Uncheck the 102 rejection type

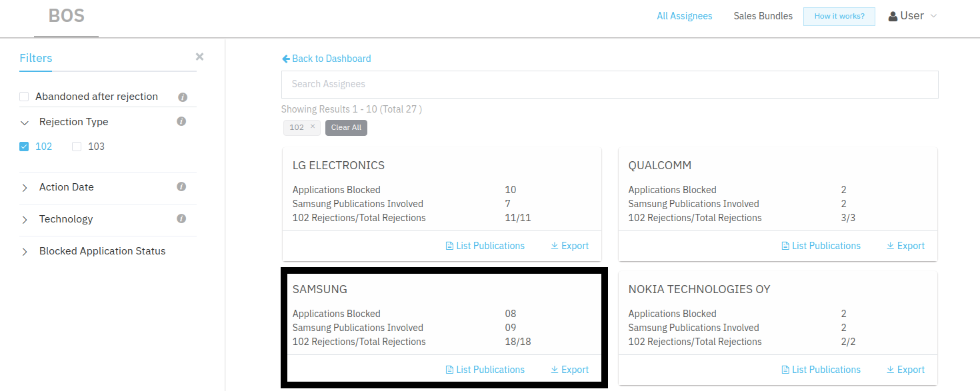tap(24, 147)
